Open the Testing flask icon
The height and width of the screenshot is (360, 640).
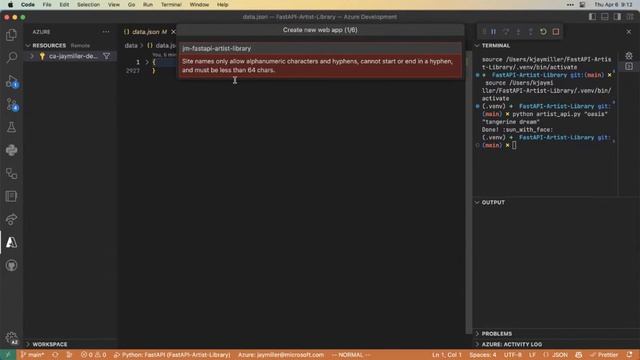11,127
